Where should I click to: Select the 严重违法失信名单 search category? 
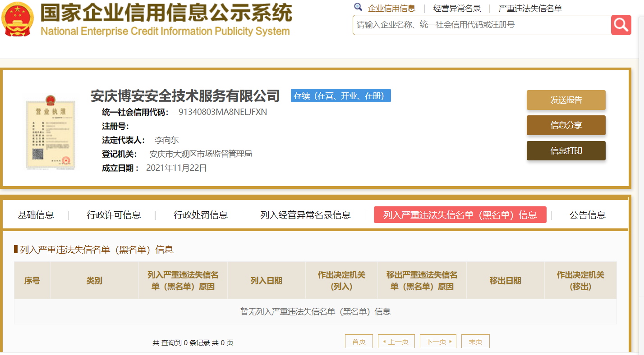pyautogui.click(x=530, y=8)
